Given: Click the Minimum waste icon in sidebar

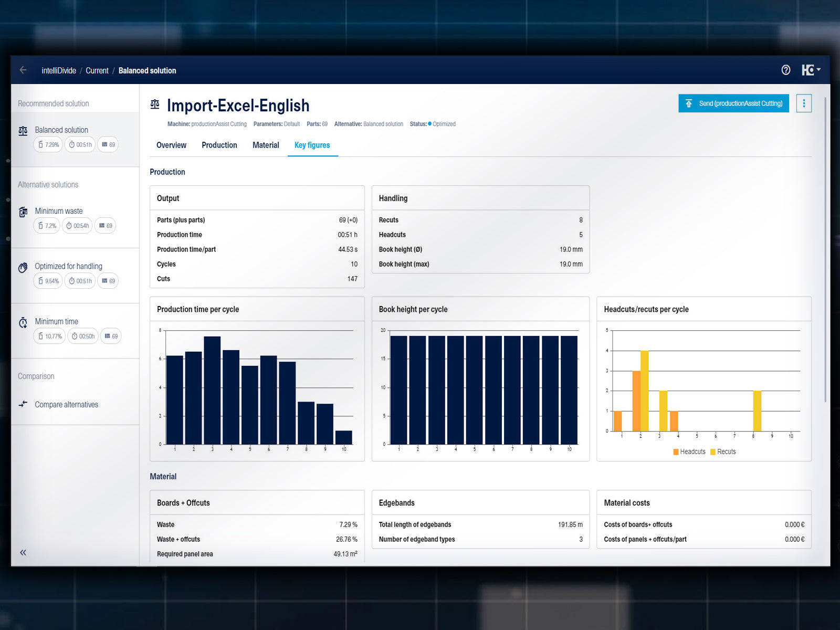Looking at the screenshot, I should 23,212.
